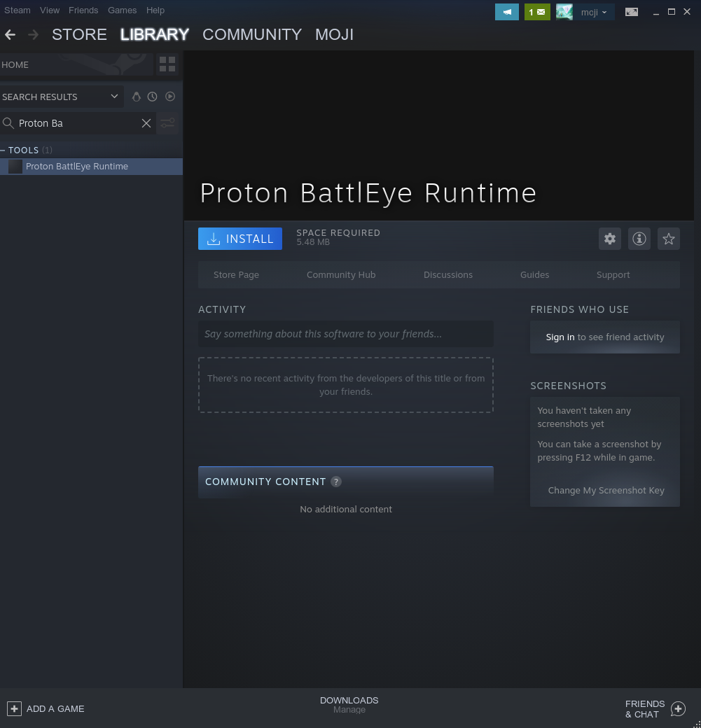Open advanced search filter options
This screenshot has width=701, height=728.
click(167, 123)
